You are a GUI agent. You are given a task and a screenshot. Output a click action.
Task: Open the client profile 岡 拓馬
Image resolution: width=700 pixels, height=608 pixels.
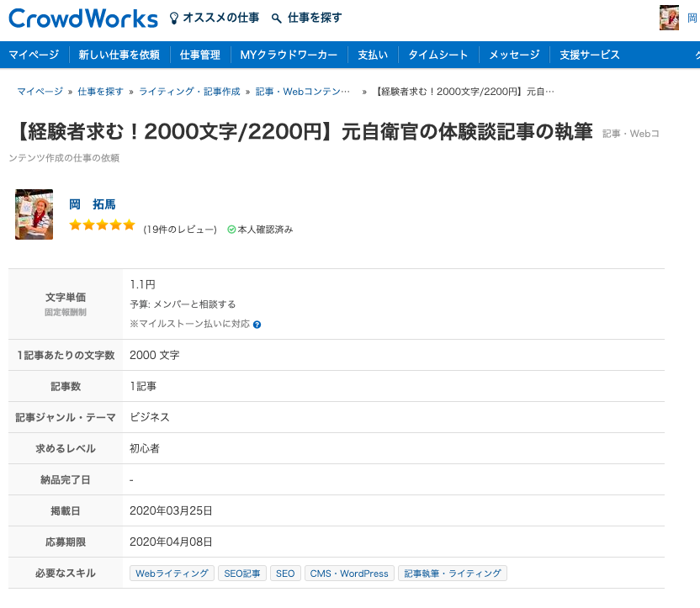point(94,204)
